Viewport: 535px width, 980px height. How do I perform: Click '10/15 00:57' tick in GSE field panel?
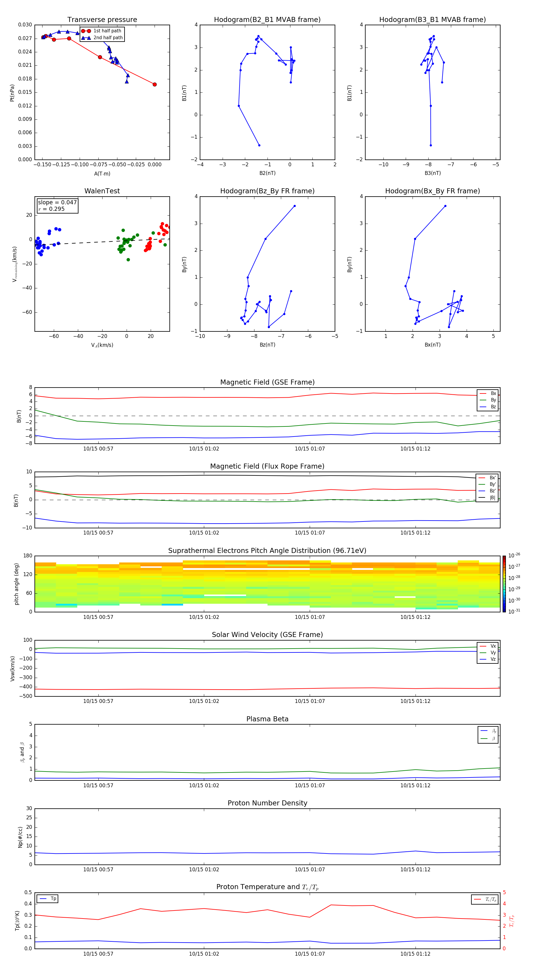98,449
